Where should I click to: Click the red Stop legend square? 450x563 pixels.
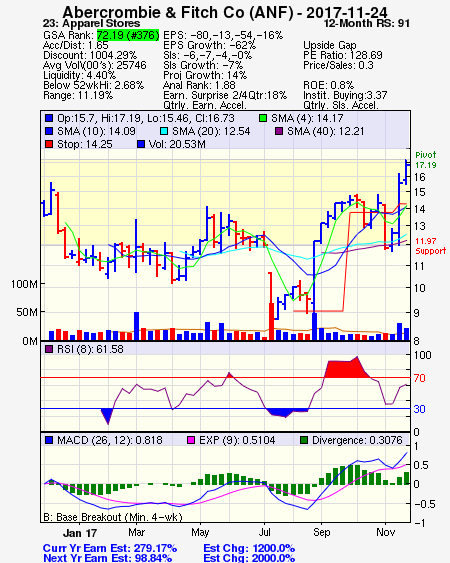49,144
